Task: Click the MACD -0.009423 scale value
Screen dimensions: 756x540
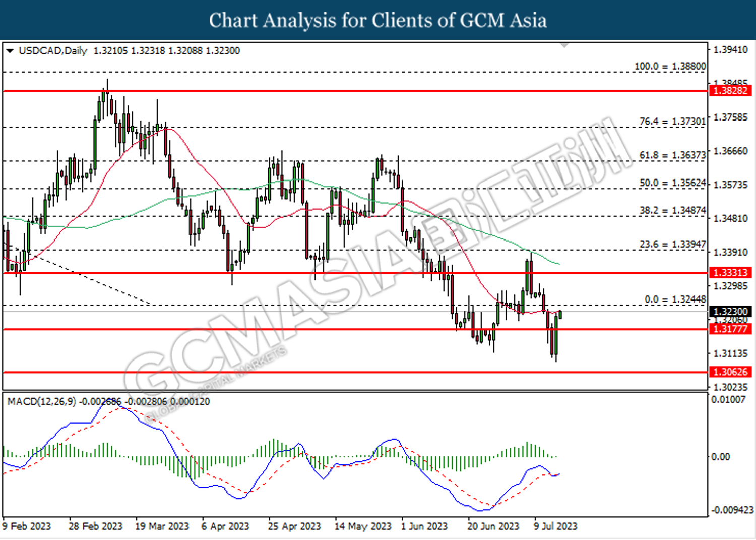Action: tap(732, 510)
